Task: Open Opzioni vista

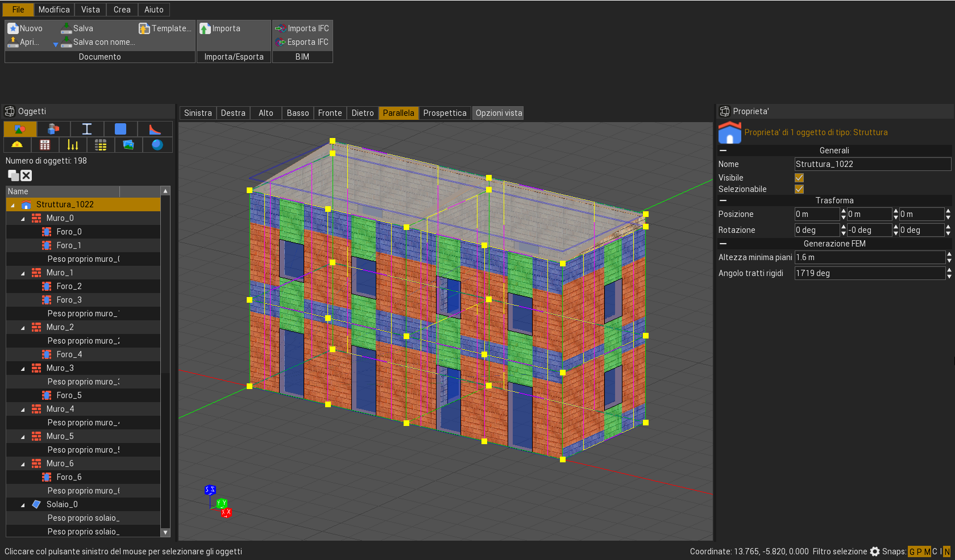Action: (x=499, y=113)
